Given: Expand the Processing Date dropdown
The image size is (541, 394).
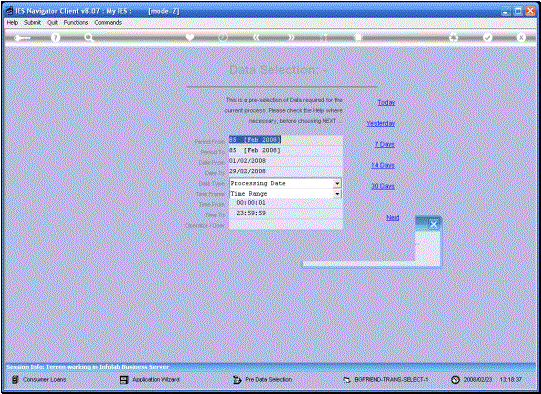Looking at the screenshot, I should [x=337, y=183].
